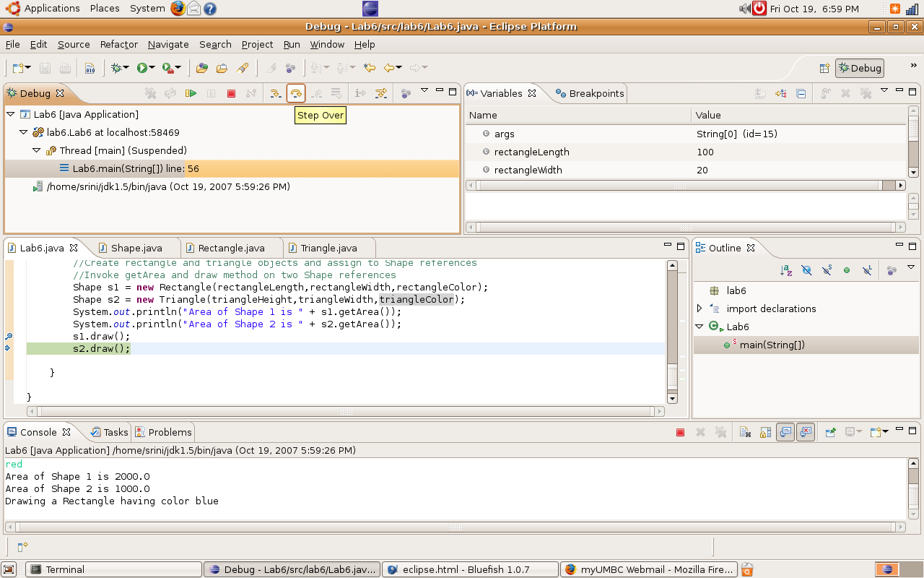Sort the Outline view alphabetically

pos(787,270)
